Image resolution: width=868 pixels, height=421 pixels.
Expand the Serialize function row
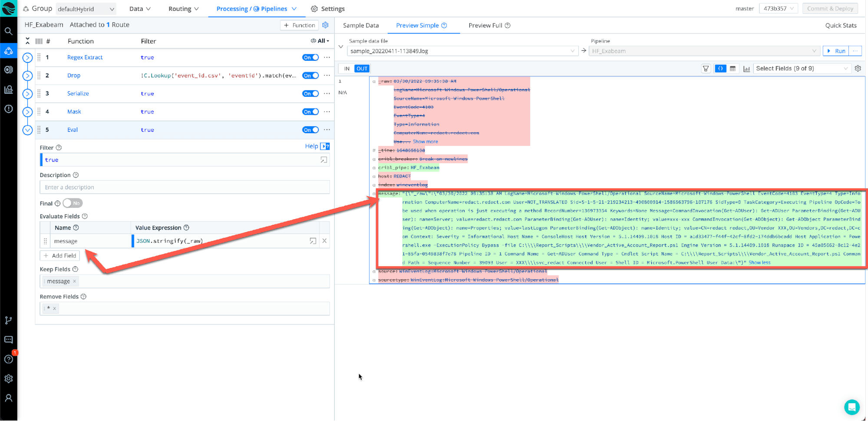pyautogui.click(x=27, y=94)
